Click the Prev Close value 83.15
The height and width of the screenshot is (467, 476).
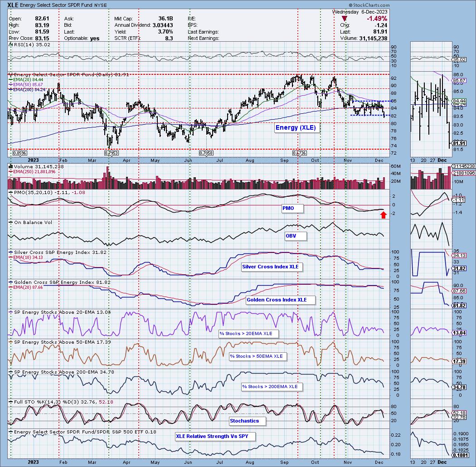(x=42, y=38)
